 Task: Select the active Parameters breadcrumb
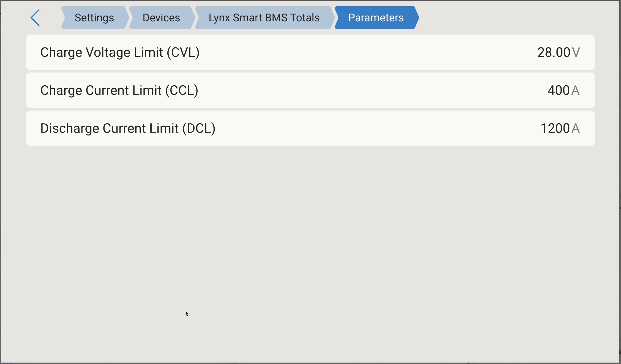pyautogui.click(x=376, y=18)
